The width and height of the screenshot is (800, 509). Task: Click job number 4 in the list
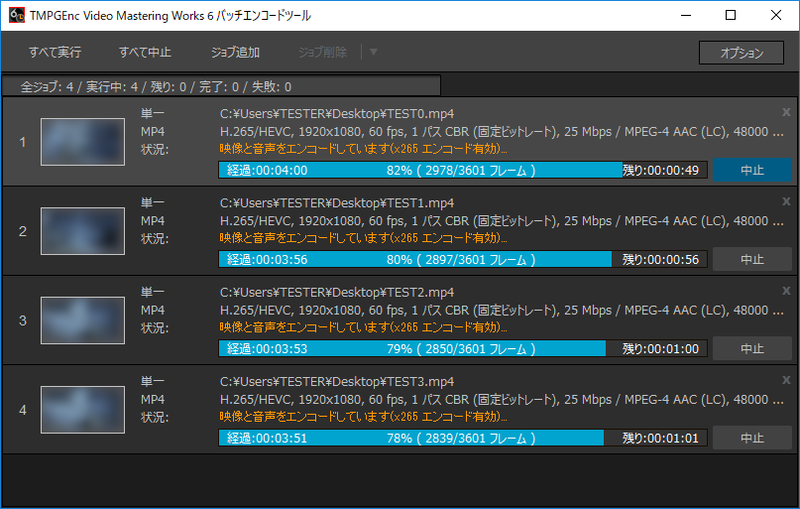(22, 410)
